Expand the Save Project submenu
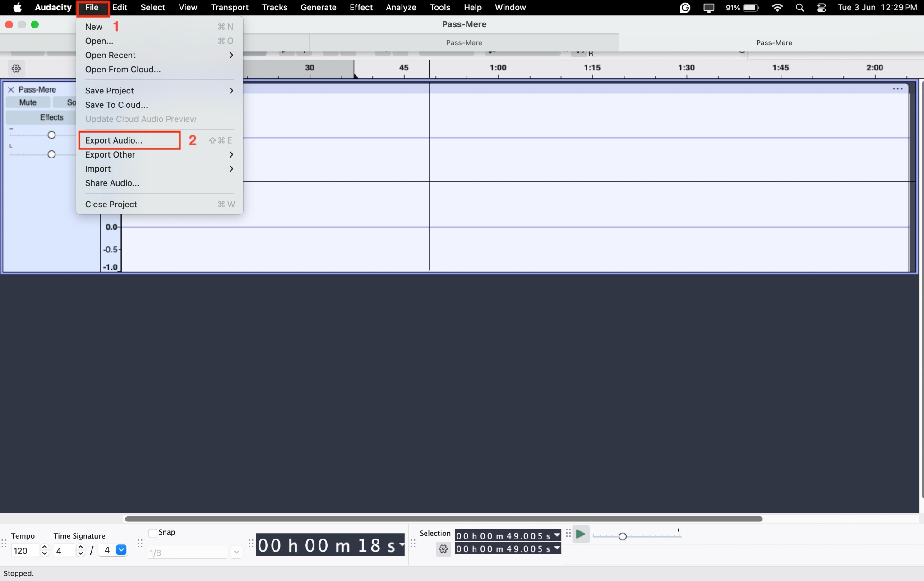Image resolution: width=924 pixels, height=581 pixels. 159,91
